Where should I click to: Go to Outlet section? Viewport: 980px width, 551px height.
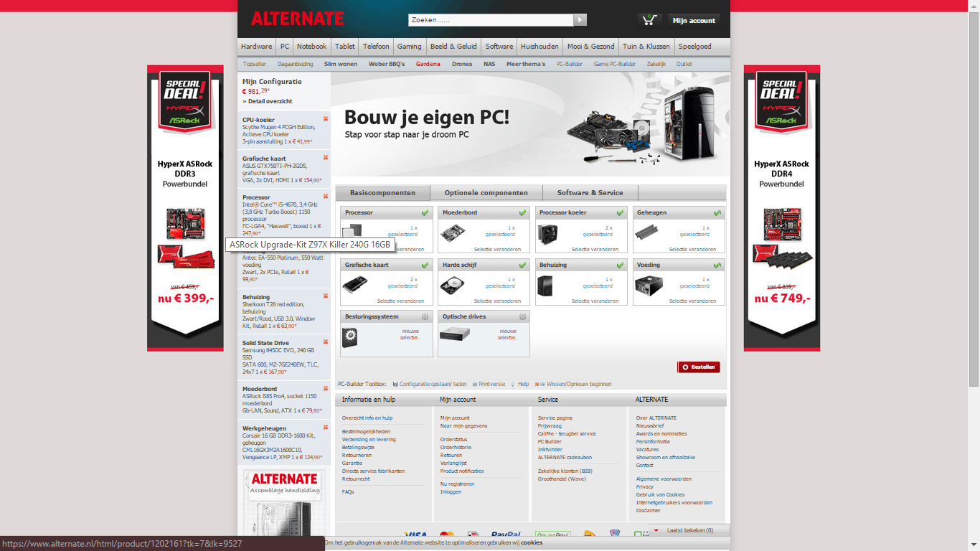(x=684, y=64)
